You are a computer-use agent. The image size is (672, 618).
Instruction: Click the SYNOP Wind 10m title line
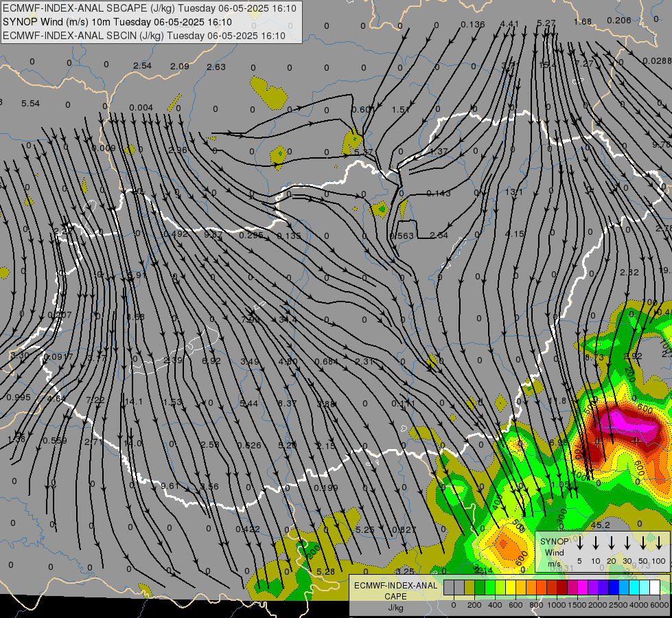[x=117, y=22]
